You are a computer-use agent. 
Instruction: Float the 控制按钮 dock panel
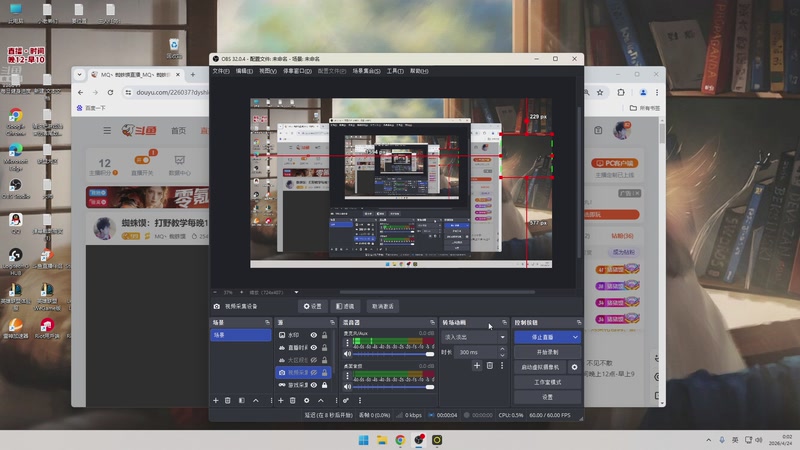coord(579,322)
